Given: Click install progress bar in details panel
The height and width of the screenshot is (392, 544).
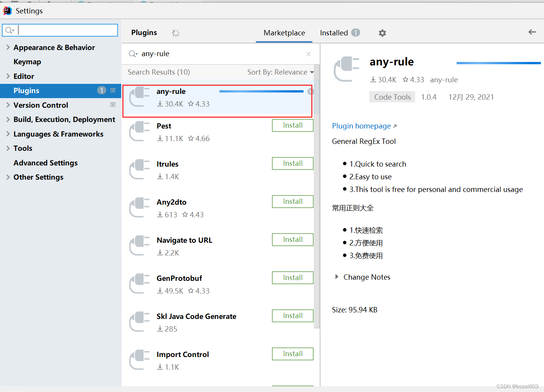Looking at the screenshot, I should tap(499, 63).
